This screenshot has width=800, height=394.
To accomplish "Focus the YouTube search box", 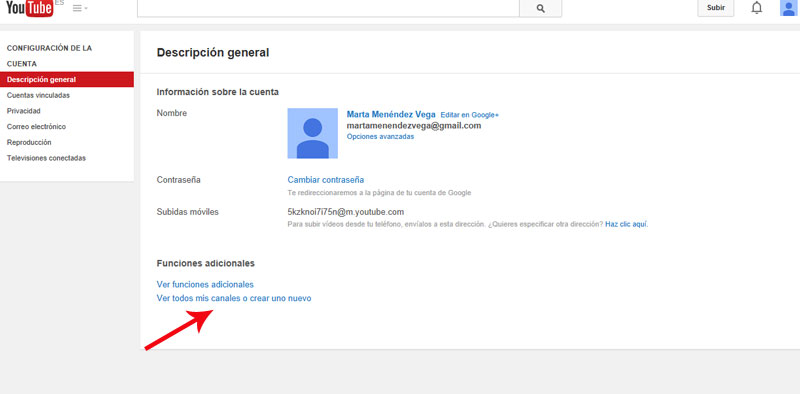I will click(x=329, y=8).
